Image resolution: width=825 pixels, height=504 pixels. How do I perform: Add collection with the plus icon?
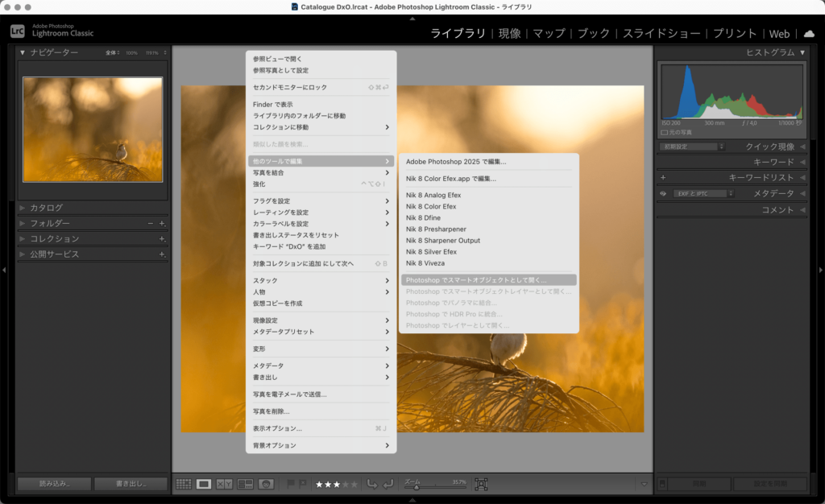162,238
